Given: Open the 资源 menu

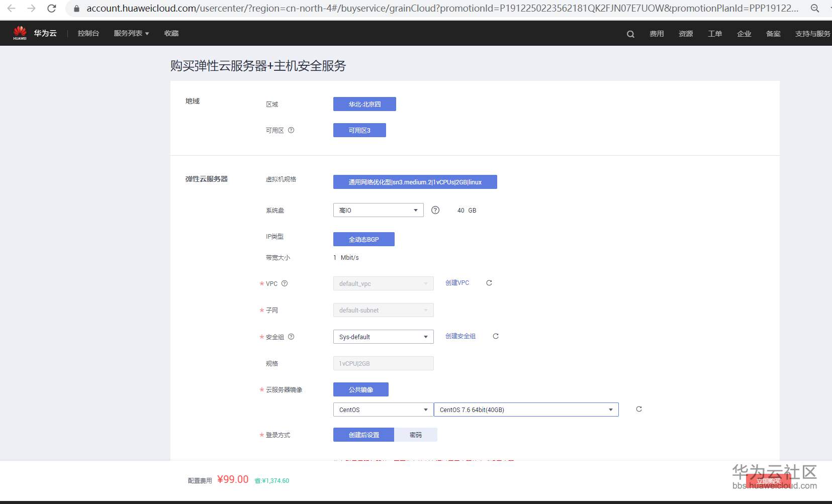Looking at the screenshot, I should [686, 34].
